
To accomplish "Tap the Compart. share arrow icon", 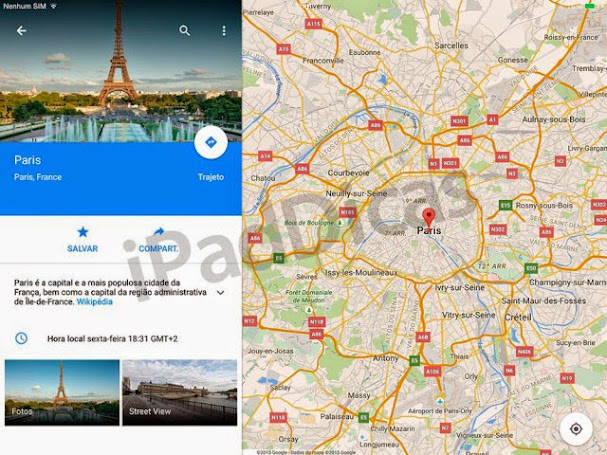I will pos(159,232).
